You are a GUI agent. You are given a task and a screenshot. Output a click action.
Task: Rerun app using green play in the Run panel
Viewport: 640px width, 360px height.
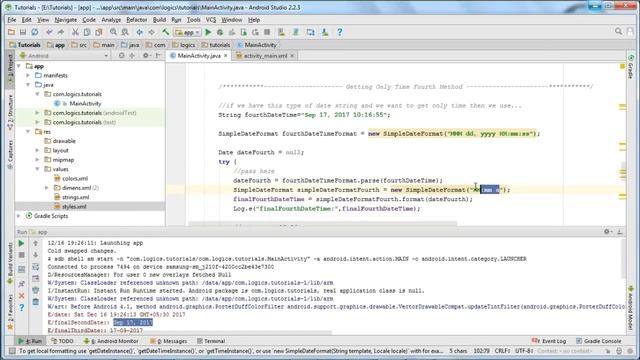coord(21,244)
